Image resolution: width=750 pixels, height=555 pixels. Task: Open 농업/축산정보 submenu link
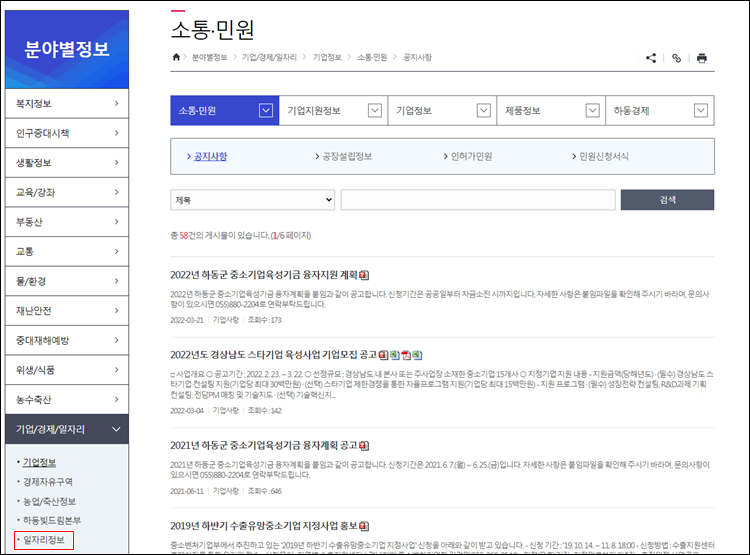pyautogui.click(x=49, y=501)
